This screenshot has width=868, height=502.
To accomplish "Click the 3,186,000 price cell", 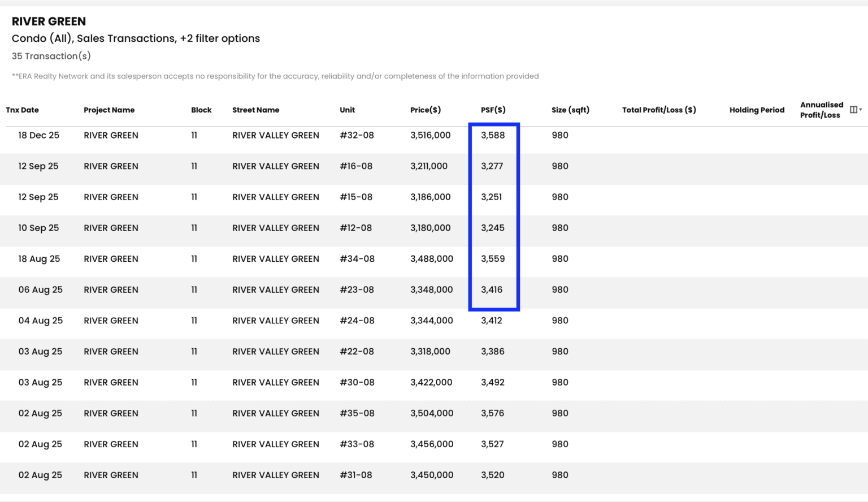I will pos(431,197).
